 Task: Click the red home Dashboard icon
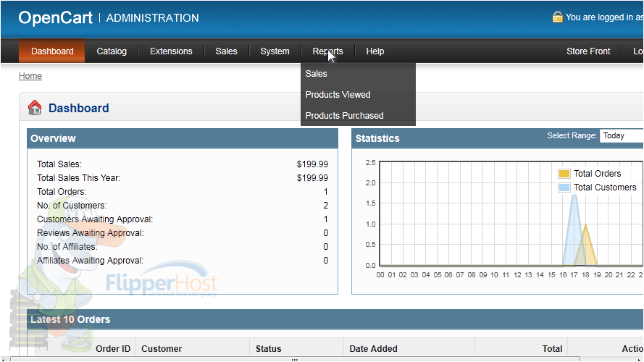[35, 108]
